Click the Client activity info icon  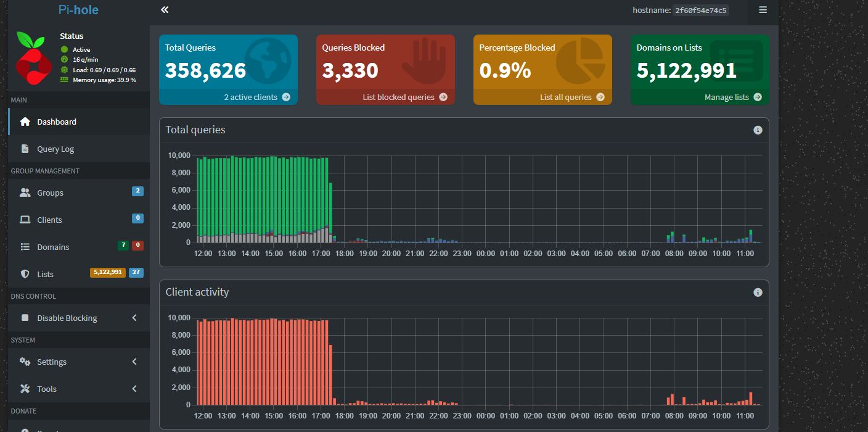758,293
